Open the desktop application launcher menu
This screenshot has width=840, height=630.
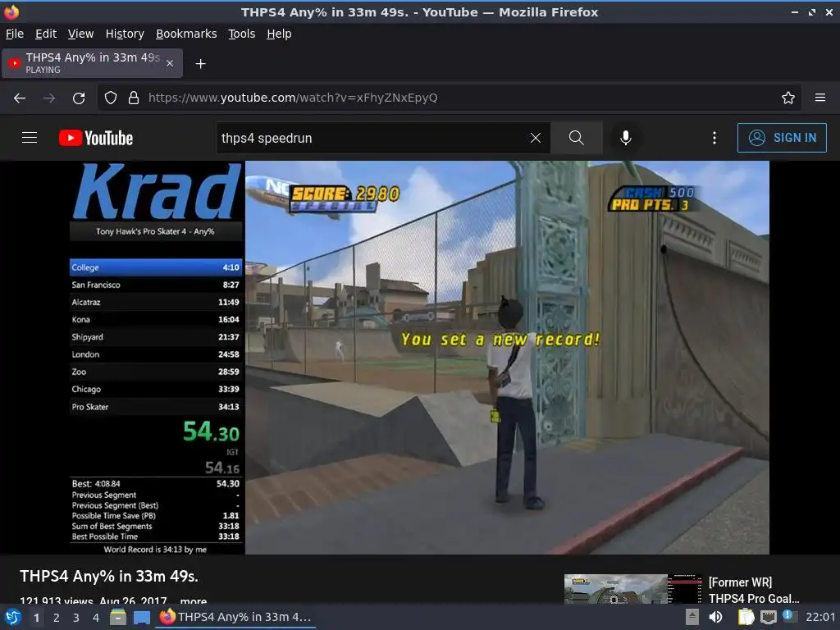pos(11,617)
